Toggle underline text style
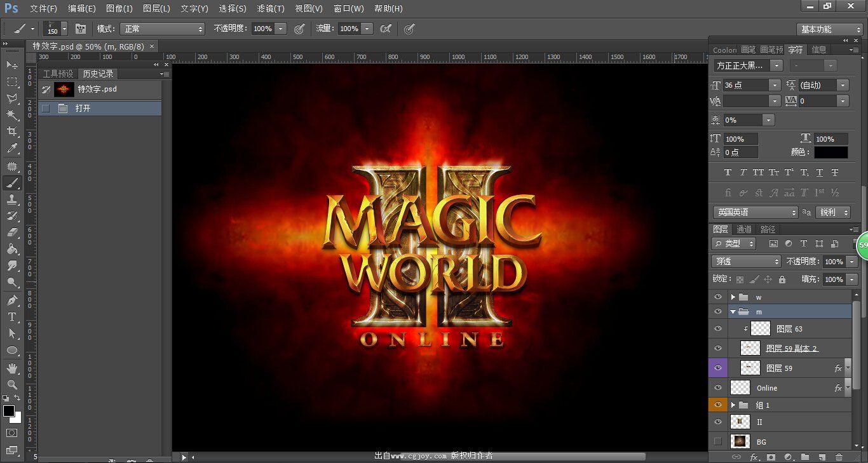 pos(820,172)
